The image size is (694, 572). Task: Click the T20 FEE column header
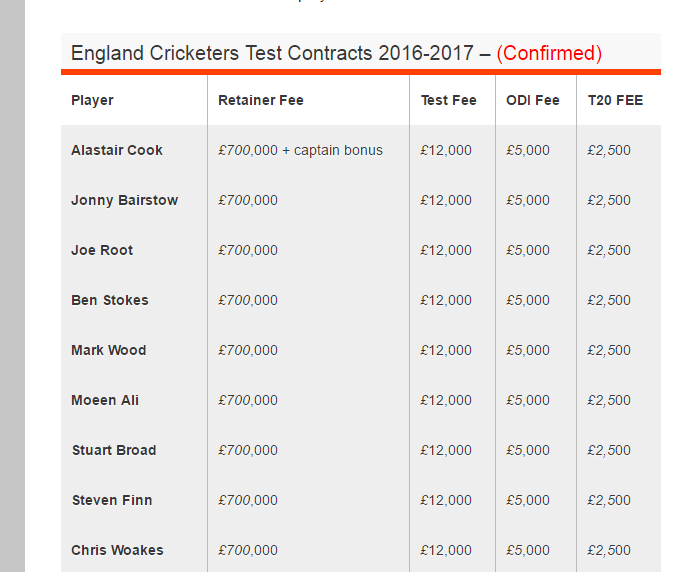click(615, 100)
